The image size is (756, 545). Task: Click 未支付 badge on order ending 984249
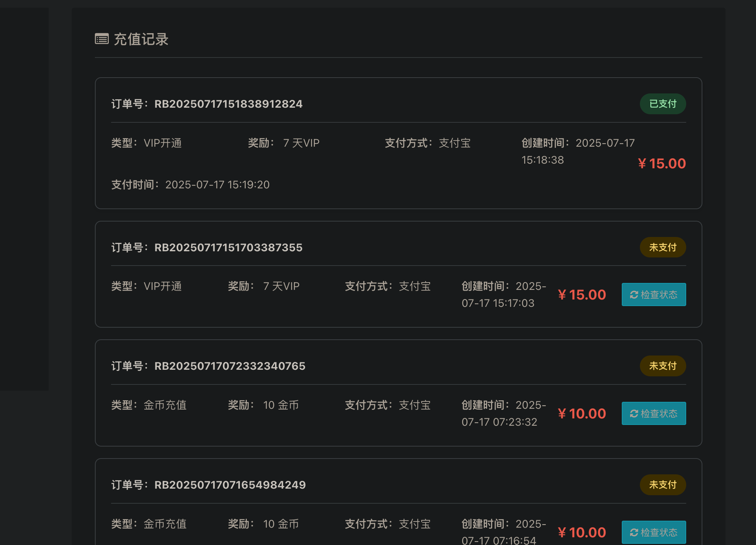tap(662, 485)
